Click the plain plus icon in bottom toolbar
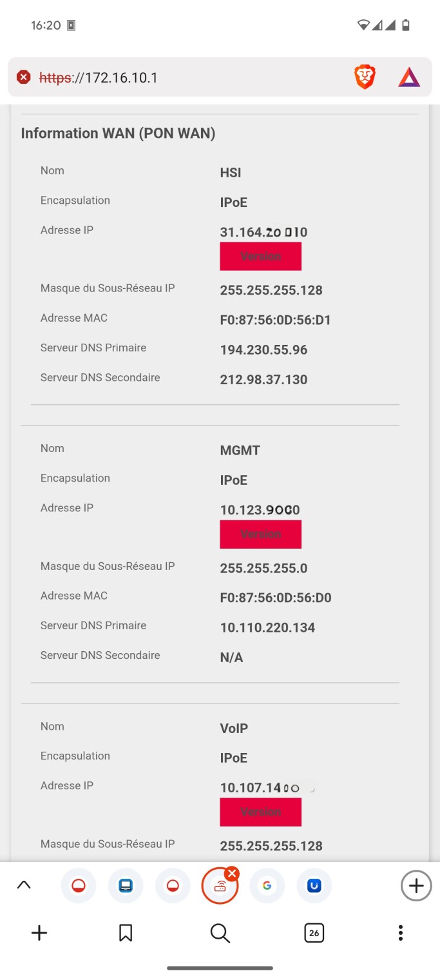 [39, 933]
